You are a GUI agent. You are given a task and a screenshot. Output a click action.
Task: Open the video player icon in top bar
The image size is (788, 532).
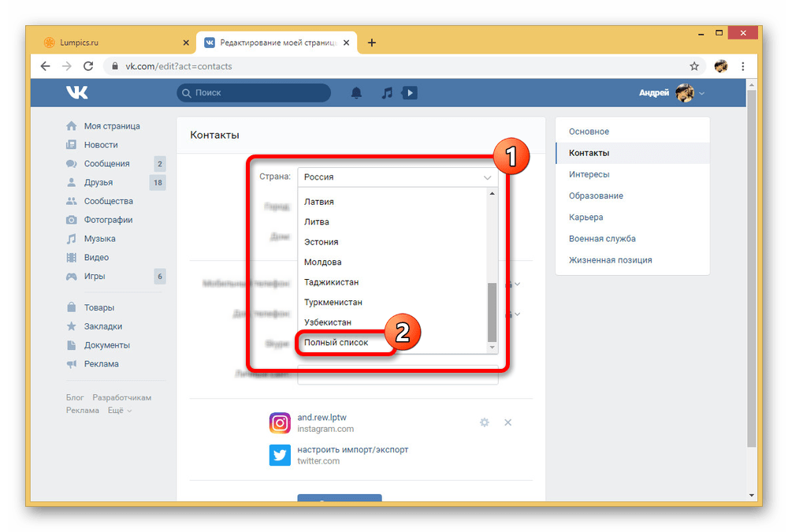click(409, 92)
